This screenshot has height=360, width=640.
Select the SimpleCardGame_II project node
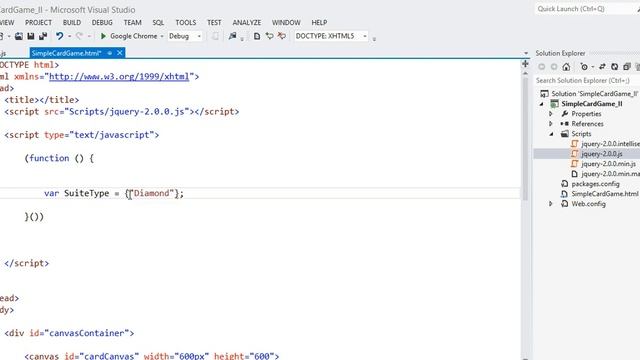click(591, 104)
